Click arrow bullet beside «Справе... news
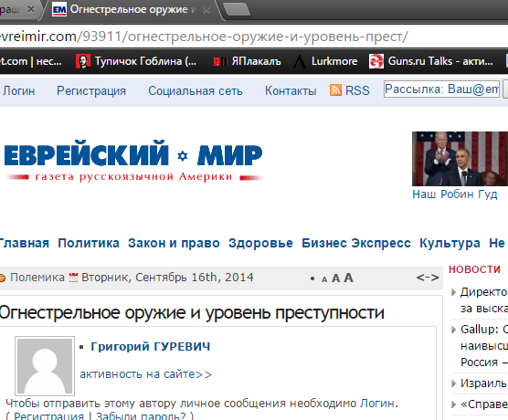Viewport: 508px width, 420px height. pos(454,404)
